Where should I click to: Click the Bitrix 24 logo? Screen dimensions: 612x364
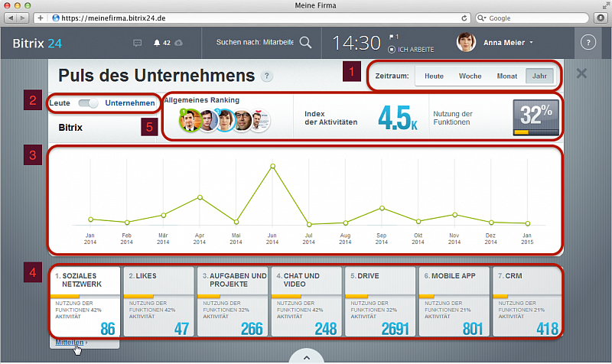pos(37,44)
